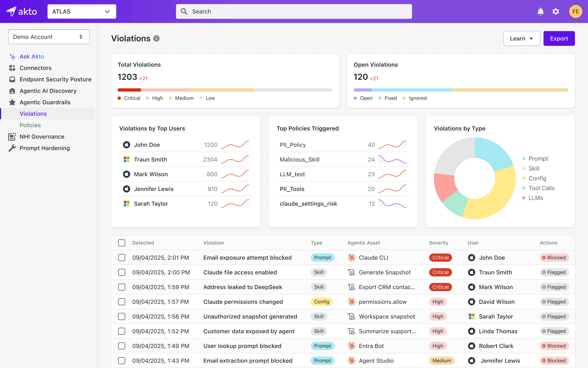This screenshot has height=368, width=588.
Task: Click the Windows icon beside Sarah Taylor in table
Action: coord(472,316)
